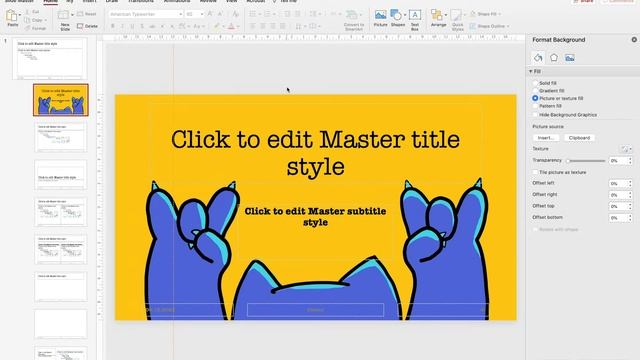Select the yellow title slide layout thumbnail

pos(61,100)
